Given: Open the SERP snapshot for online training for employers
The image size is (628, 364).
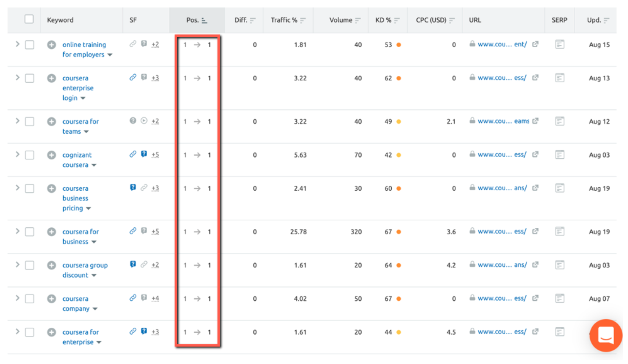Looking at the screenshot, I should tap(560, 44).
